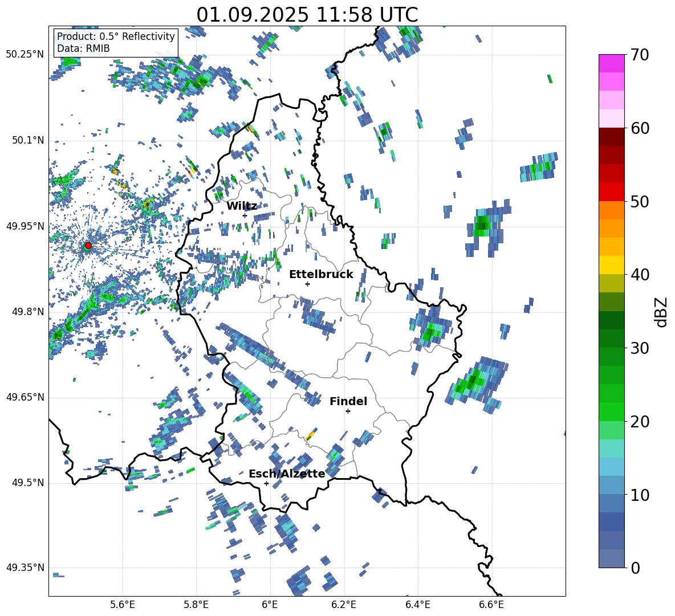
Task: Click the Findel location label
Action: [348, 401]
